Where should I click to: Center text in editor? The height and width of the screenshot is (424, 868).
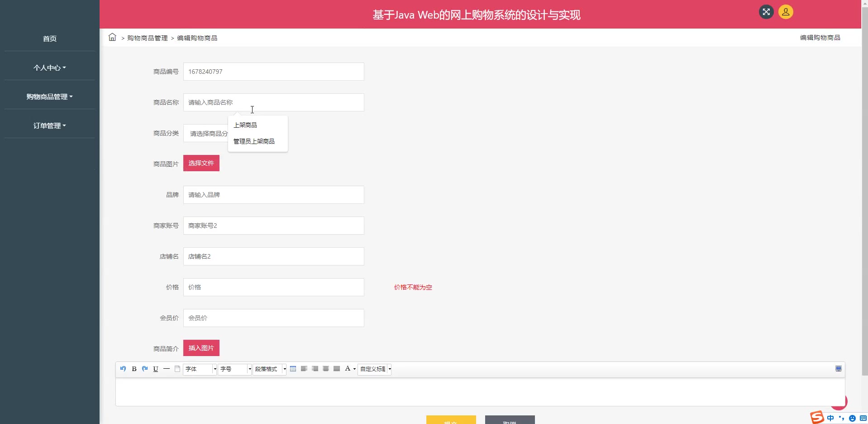[x=326, y=369]
